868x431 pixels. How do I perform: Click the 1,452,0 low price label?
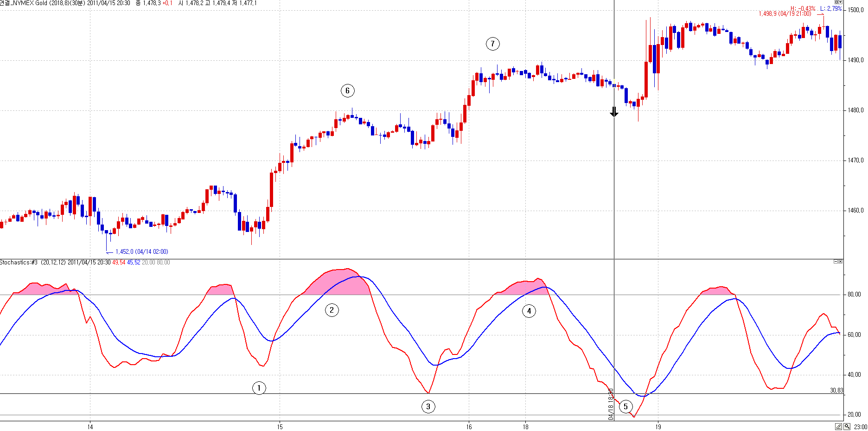[141, 252]
